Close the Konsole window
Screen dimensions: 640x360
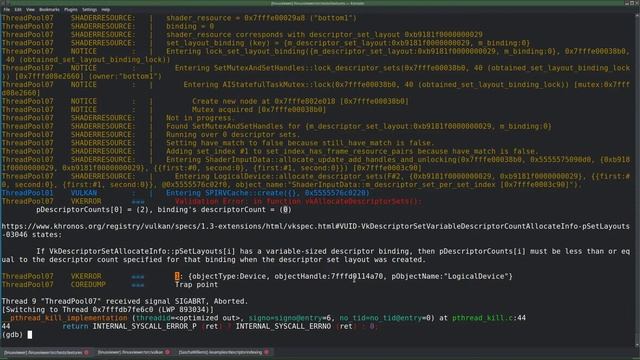click(637, 3)
